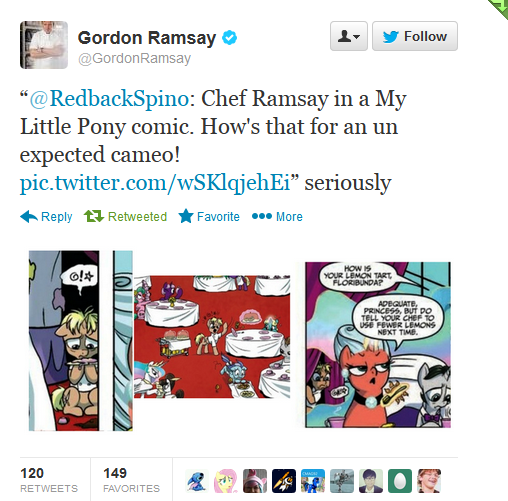Show the 149 favorites list
This screenshot has height=501, width=508.
(131, 480)
